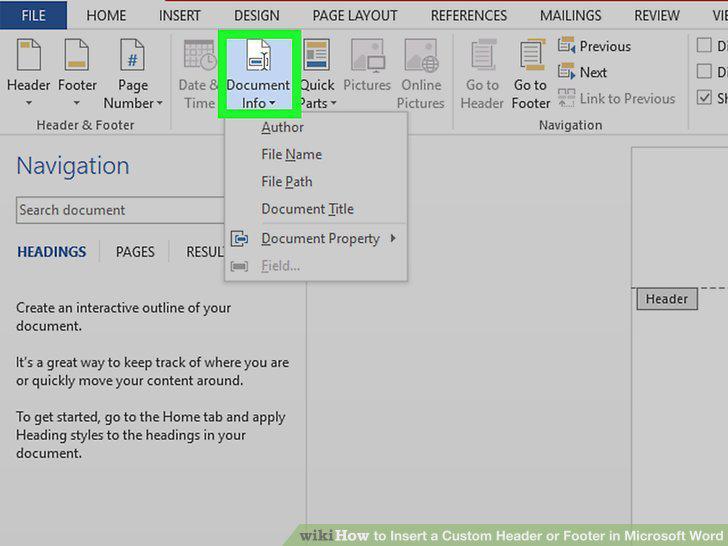This screenshot has width=728, height=546.
Task: Switch to the REFERENCES tab
Action: (x=469, y=15)
